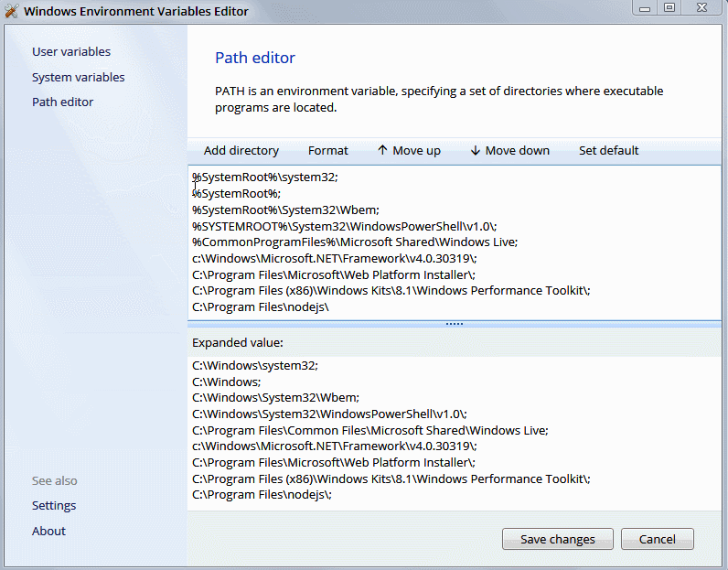Click the Cancel button
728x570 pixels.
[x=657, y=539]
